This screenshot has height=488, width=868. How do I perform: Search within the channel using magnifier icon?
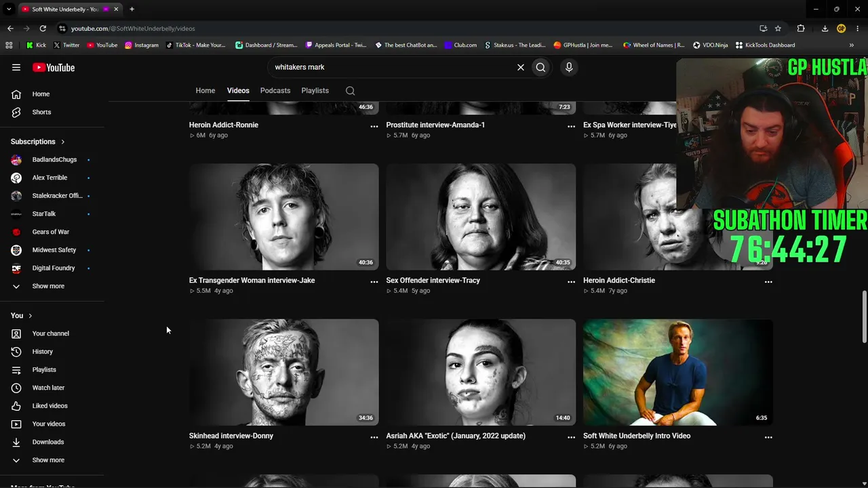(x=350, y=91)
